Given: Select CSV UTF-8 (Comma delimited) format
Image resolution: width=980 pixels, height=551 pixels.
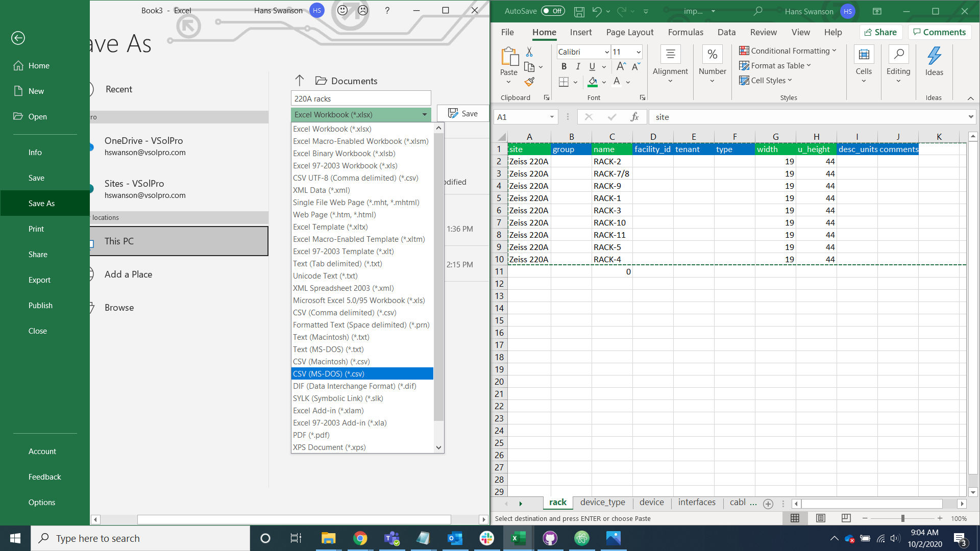Looking at the screenshot, I should (362, 178).
